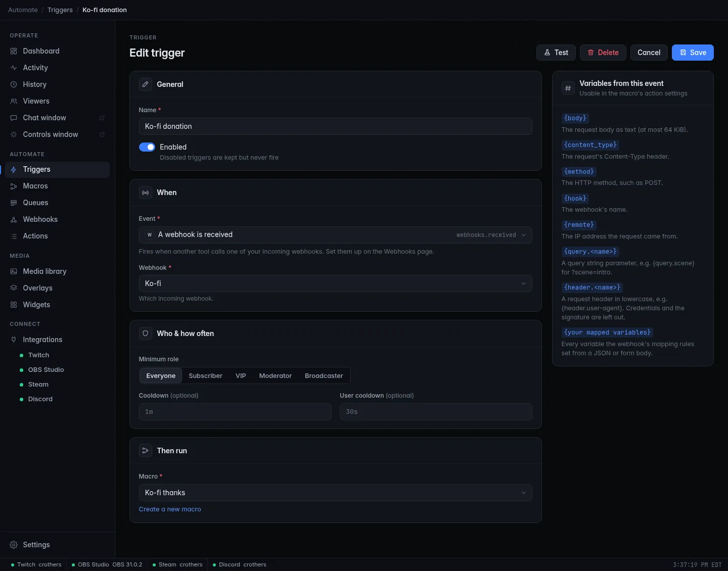Click OBS Studio status in bottom bar

tap(107, 564)
